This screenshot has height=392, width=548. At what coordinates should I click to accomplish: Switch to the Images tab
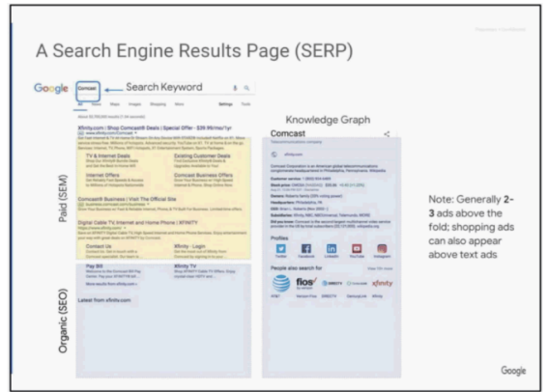[x=134, y=104]
